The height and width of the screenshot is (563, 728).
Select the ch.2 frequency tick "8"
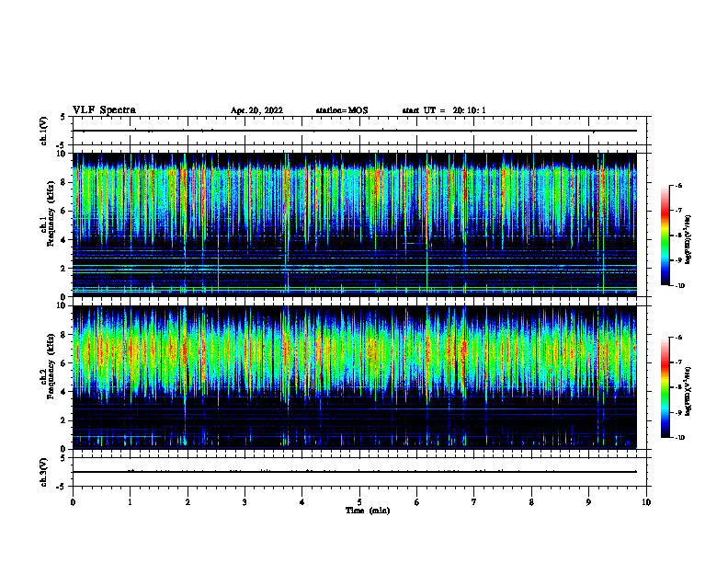tap(64, 335)
